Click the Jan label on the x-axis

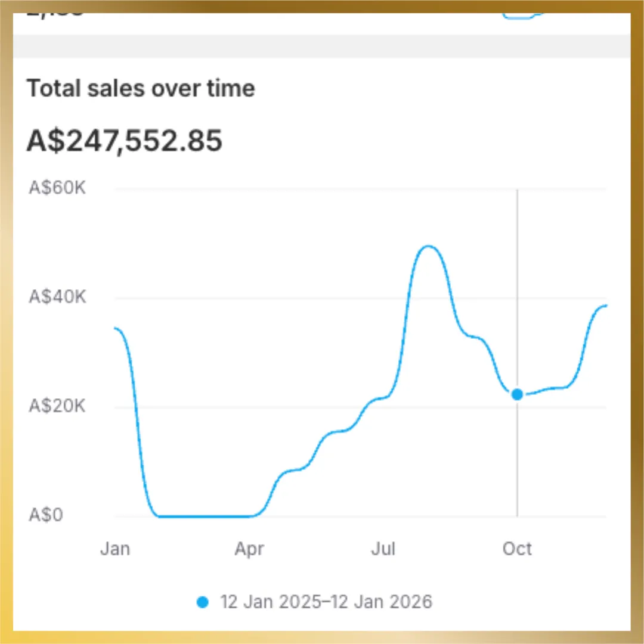[x=114, y=549]
